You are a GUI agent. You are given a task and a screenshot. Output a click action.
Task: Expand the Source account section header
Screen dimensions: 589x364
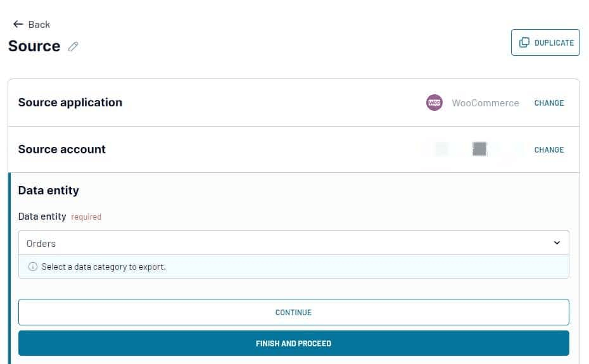point(62,149)
